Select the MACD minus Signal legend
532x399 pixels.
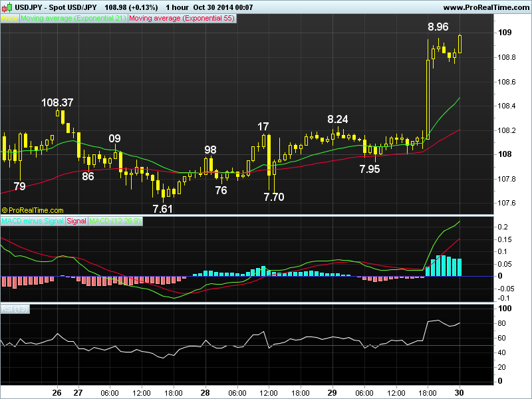[x=33, y=221]
